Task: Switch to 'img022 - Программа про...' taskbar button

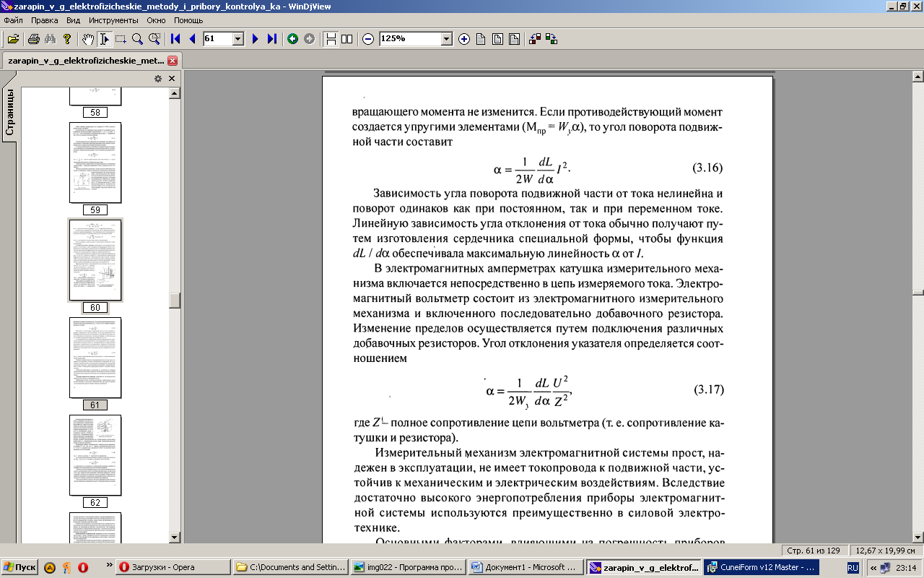Action: (x=408, y=567)
